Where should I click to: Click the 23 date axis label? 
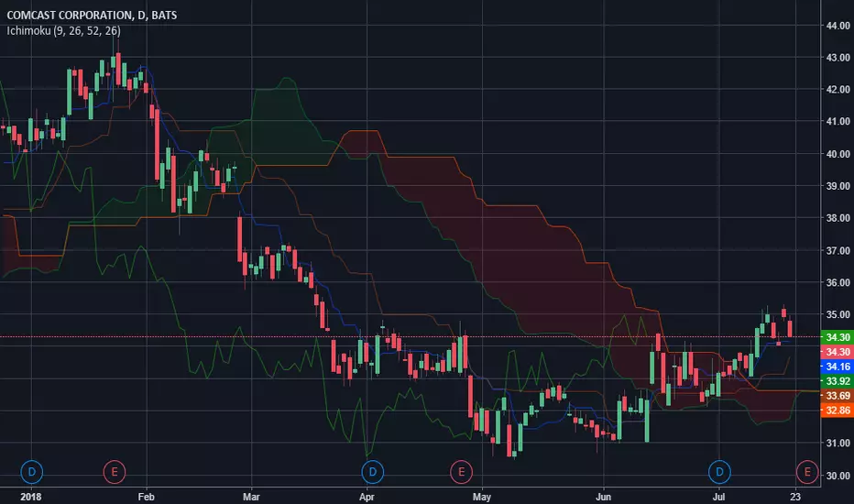pos(795,497)
